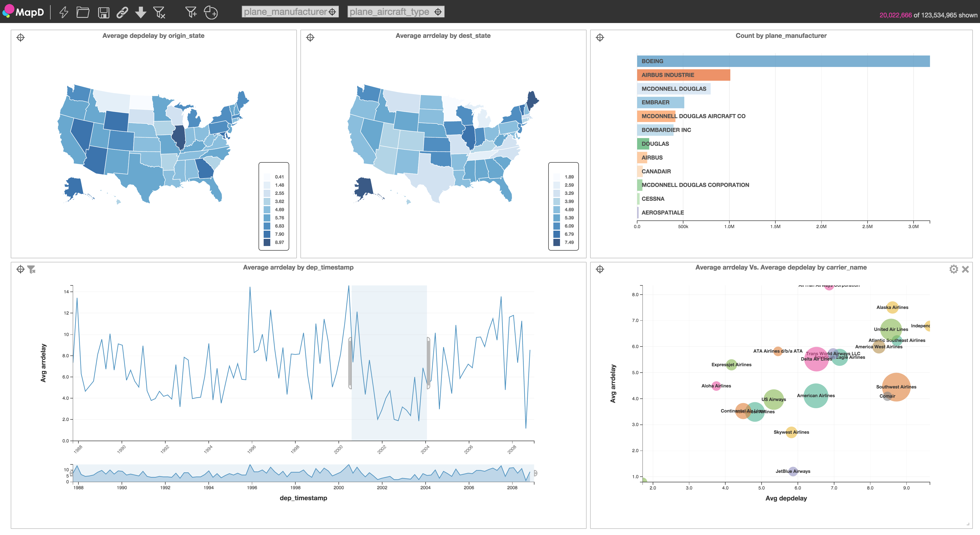
Task: Open settings gear on carrier scatter chart
Action: 953,269
